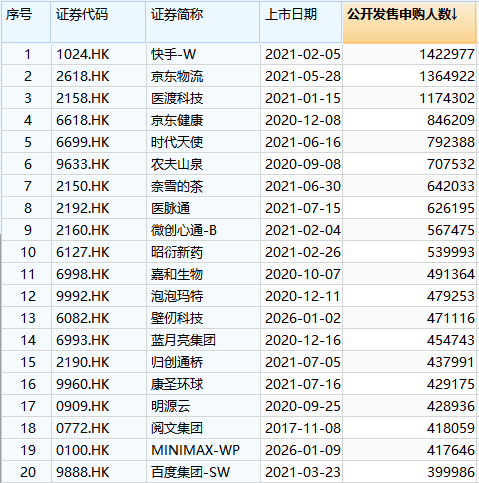This screenshot has width=479, height=483.
Task: Select security code 2160.HK
Action: pyautogui.click(x=99, y=230)
